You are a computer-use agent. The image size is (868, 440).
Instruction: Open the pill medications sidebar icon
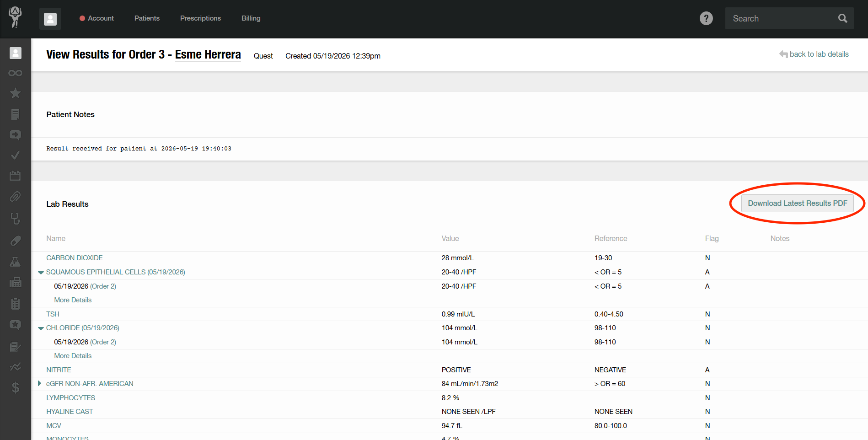(15, 241)
